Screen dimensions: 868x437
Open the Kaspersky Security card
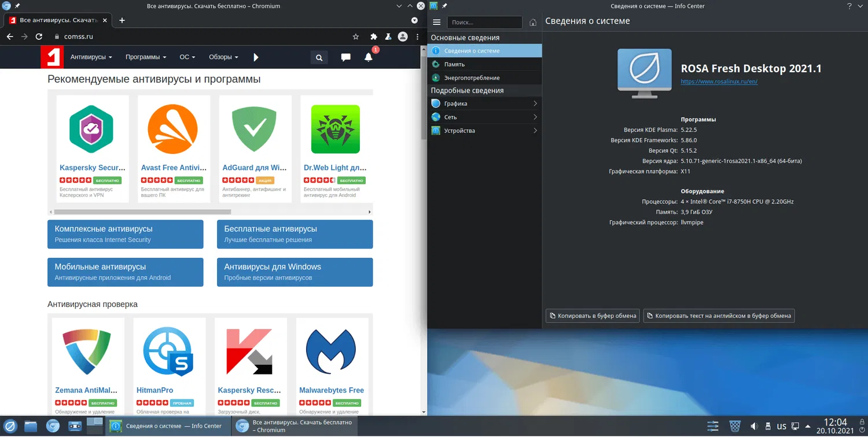point(93,149)
